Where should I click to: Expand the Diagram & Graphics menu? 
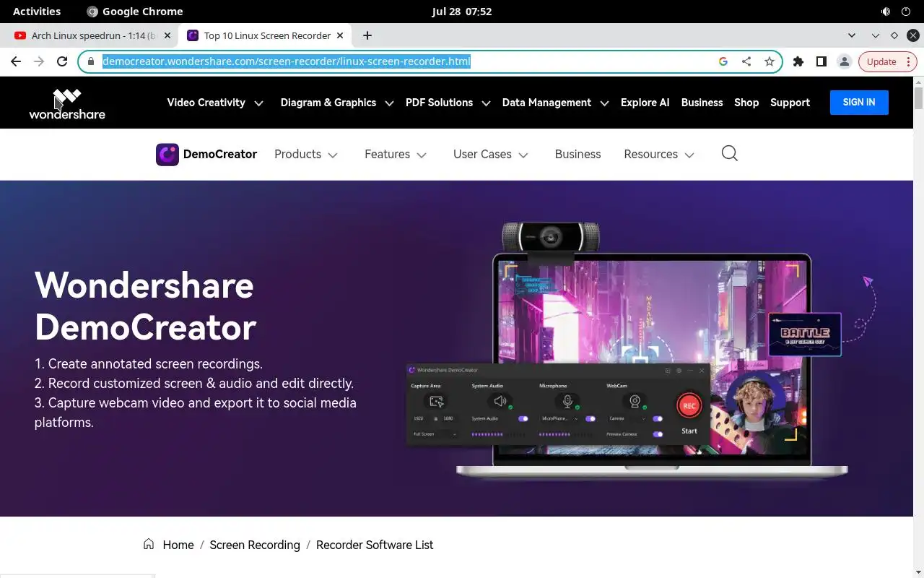(337, 103)
